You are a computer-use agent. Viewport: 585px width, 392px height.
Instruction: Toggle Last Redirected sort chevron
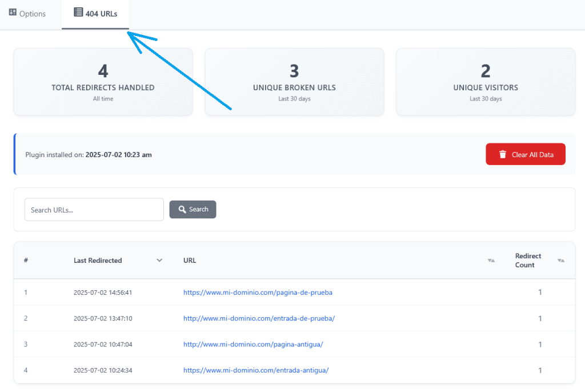159,261
